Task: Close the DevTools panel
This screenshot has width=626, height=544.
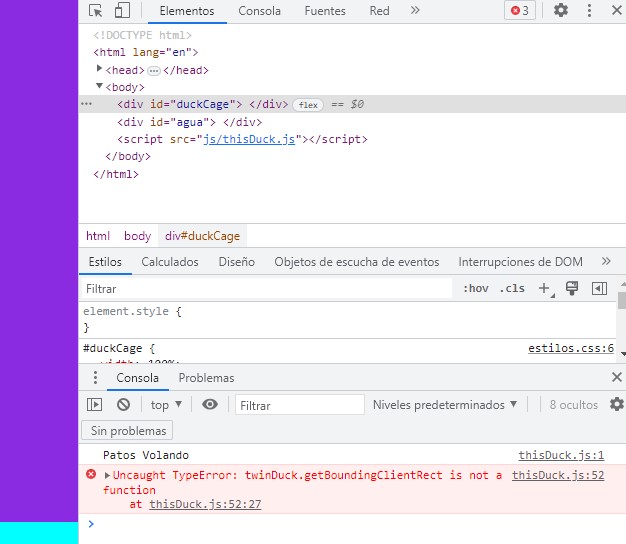Action: (x=616, y=10)
